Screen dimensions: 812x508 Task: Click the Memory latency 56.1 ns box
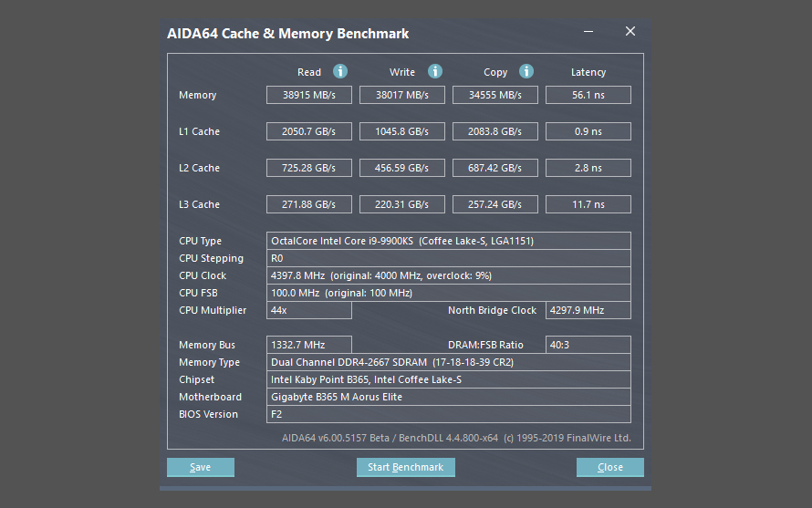click(x=588, y=95)
